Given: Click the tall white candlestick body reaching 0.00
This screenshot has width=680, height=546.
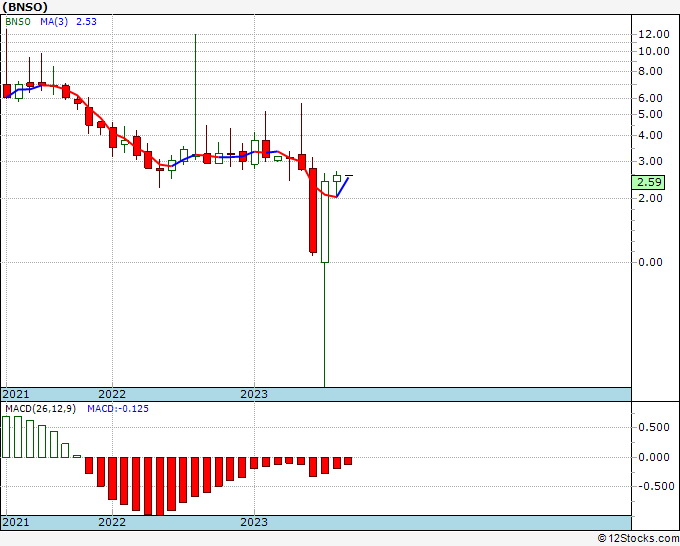Looking at the screenshot, I should click(x=325, y=222).
